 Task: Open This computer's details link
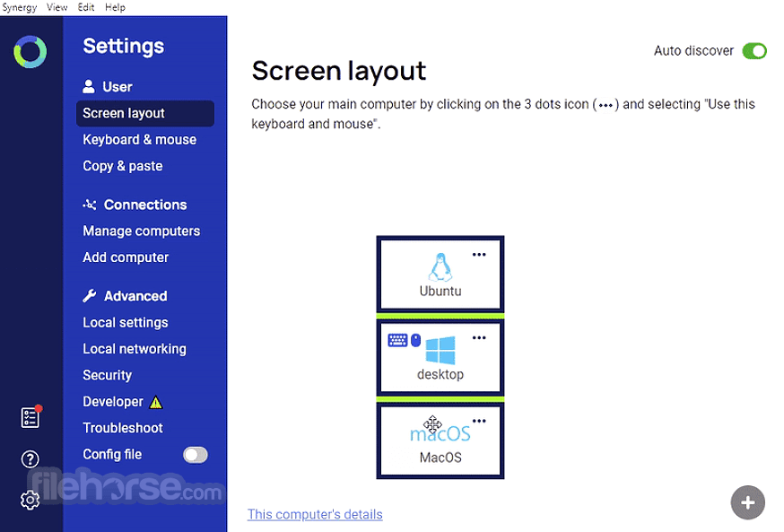pos(315,514)
